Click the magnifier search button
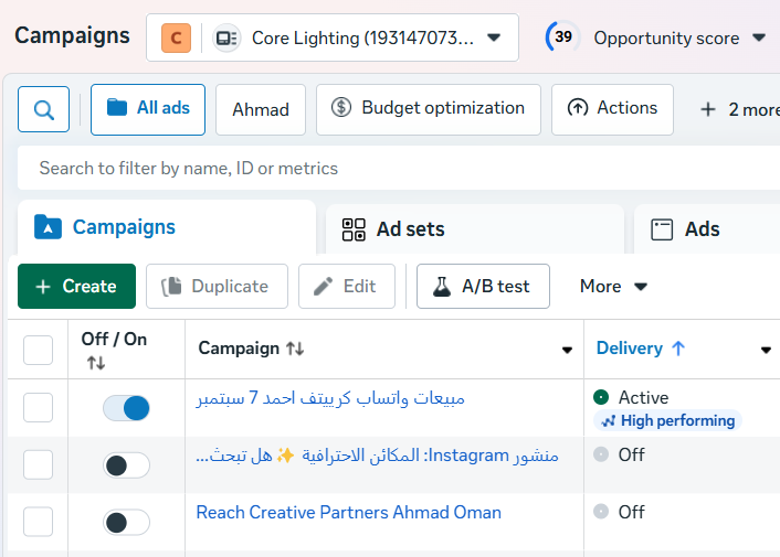The height and width of the screenshot is (557, 780). pyautogui.click(x=44, y=109)
